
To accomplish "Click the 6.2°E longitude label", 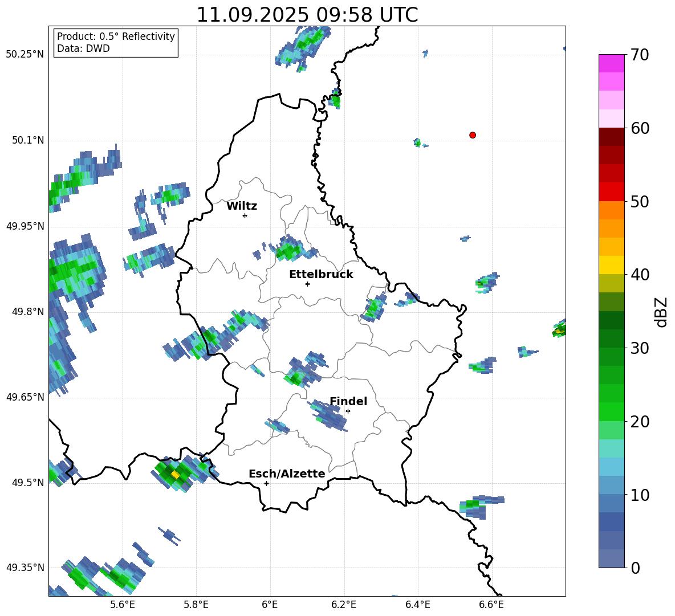I will [x=344, y=605].
